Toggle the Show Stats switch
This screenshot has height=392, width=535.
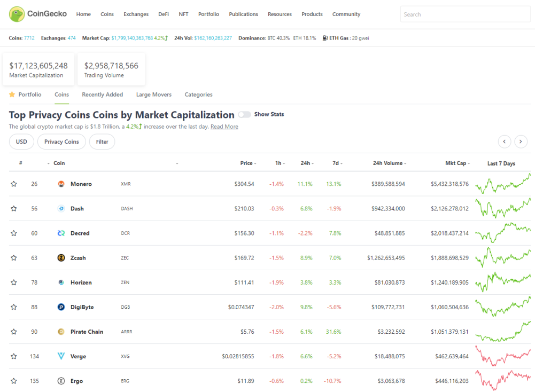[x=244, y=114]
